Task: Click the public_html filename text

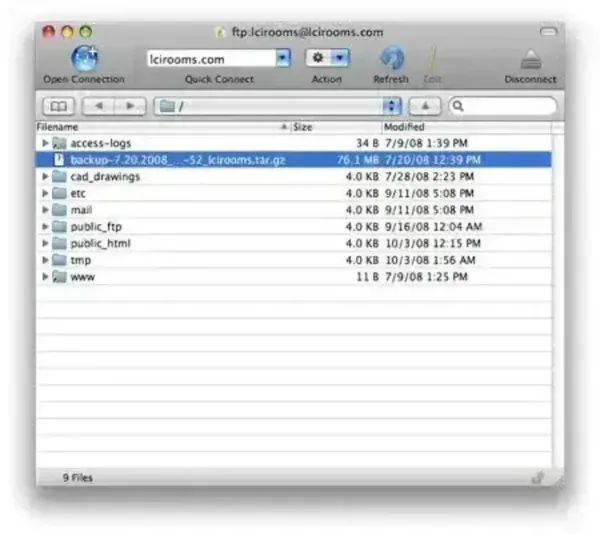Action: pos(101,243)
